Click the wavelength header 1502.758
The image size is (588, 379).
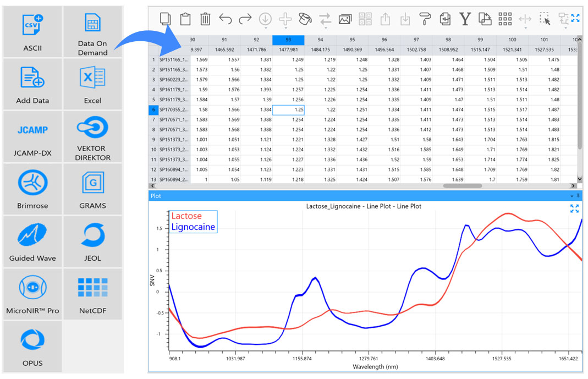416,50
